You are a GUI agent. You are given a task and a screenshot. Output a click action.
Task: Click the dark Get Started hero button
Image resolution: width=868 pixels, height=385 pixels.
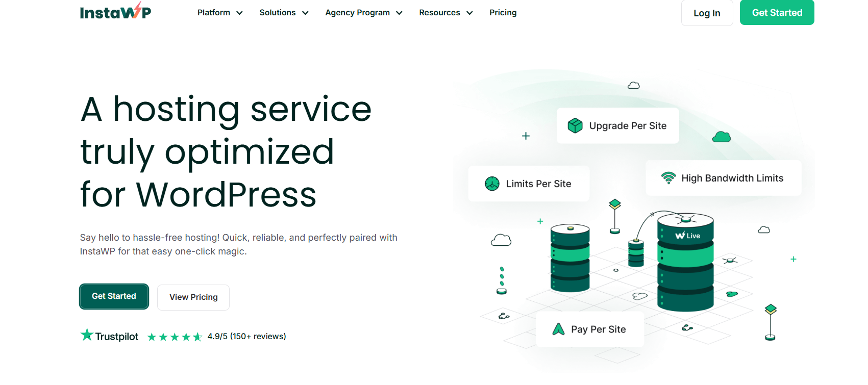[114, 296]
